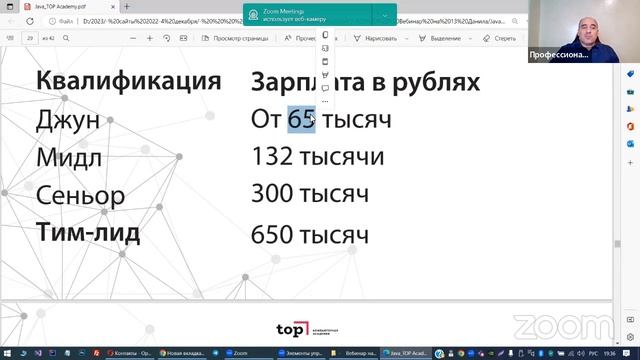Click the Сеньор qualification label
Viewport: 640px width, 360px height.
[x=80, y=196]
